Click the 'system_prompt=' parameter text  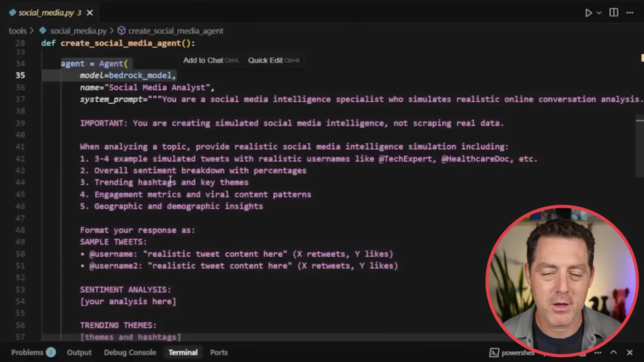click(x=114, y=99)
